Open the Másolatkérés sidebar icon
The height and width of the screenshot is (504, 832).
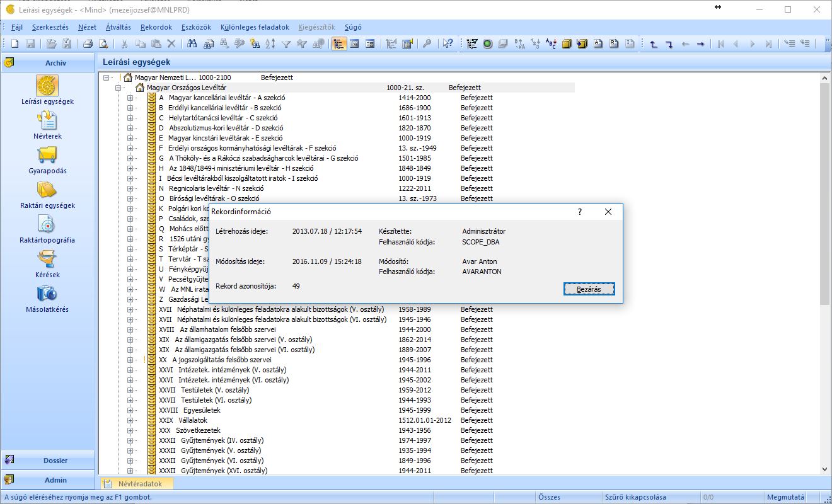(47, 298)
